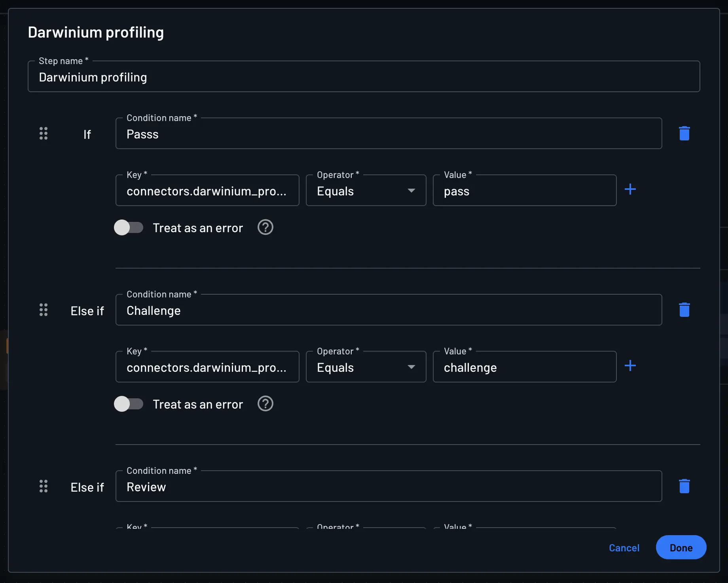Grab the drag handle beside the Challenge condition
The width and height of the screenshot is (728, 583).
click(44, 310)
